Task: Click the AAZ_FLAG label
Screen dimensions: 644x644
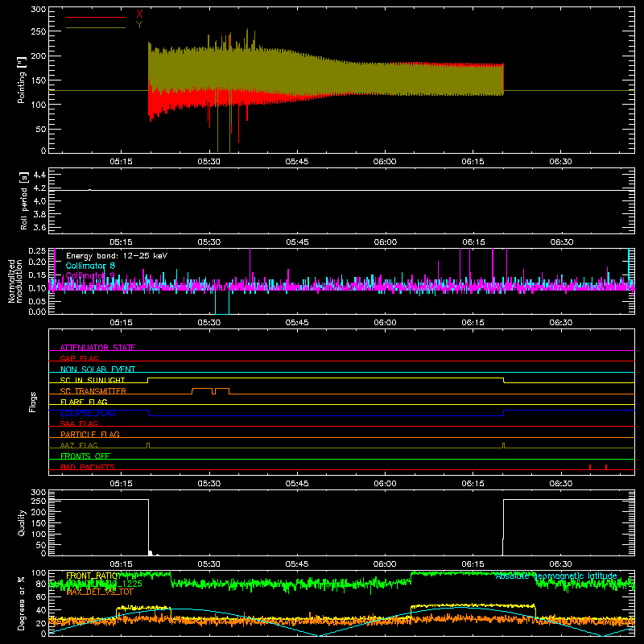Action: (79, 445)
